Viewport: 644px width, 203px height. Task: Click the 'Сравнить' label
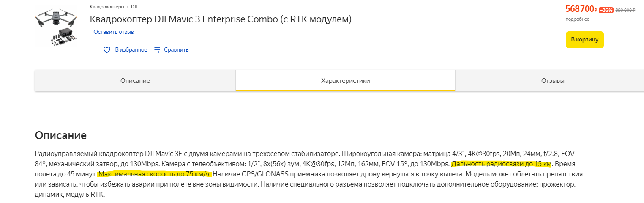pyautogui.click(x=176, y=50)
